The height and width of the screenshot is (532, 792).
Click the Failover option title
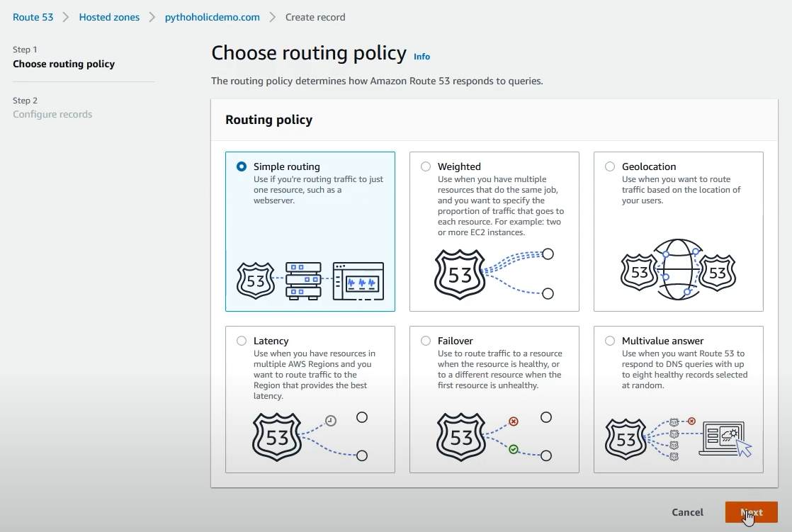click(455, 341)
